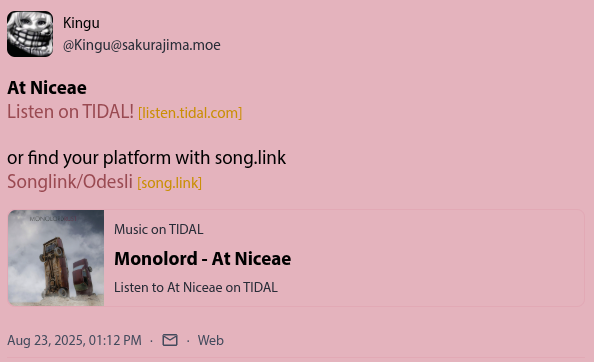Image resolution: width=594 pixels, height=362 pixels.
Task: Open the Songlink/Odesli link
Action: click(70, 182)
